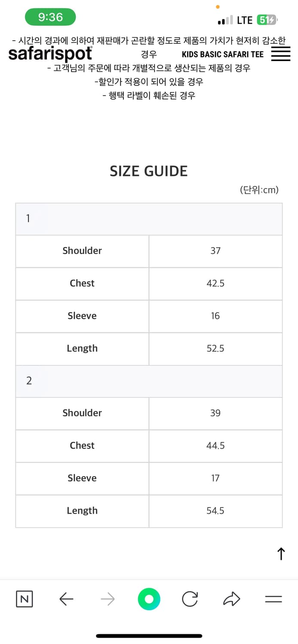Open the browser bottom menu lines icon

click(x=273, y=599)
